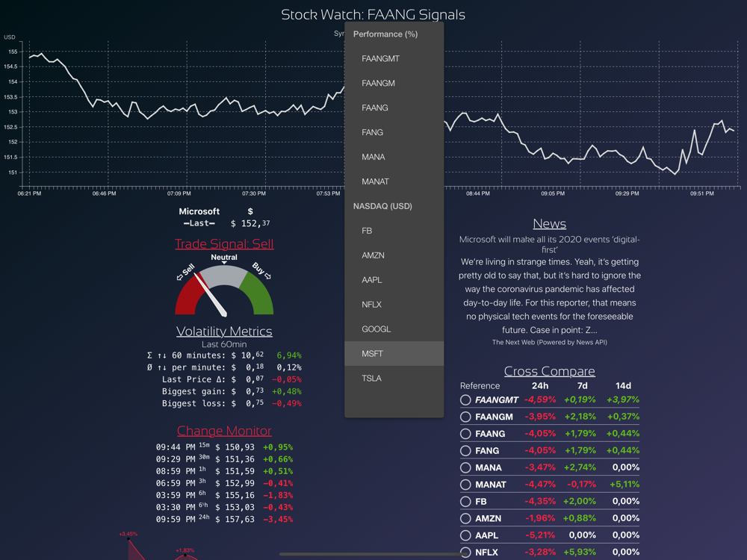The height and width of the screenshot is (560, 747).
Task: Open the Trade Signal: Sell heading link
Action: pyautogui.click(x=224, y=244)
